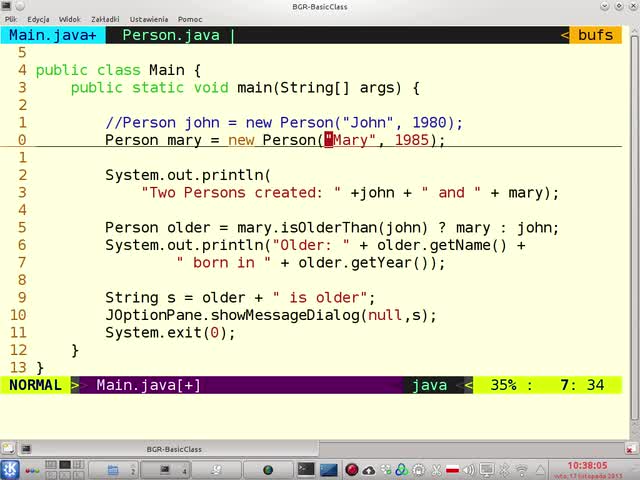The height and width of the screenshot is (480, 640).
Task: Open the globe browser taskbar entry
Action: 268,470
